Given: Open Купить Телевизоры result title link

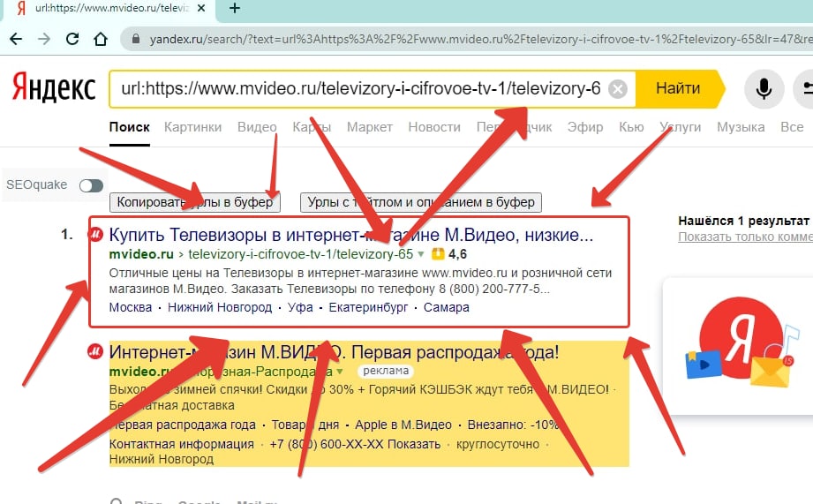Looking at the screenshot, I should point(351,236).
